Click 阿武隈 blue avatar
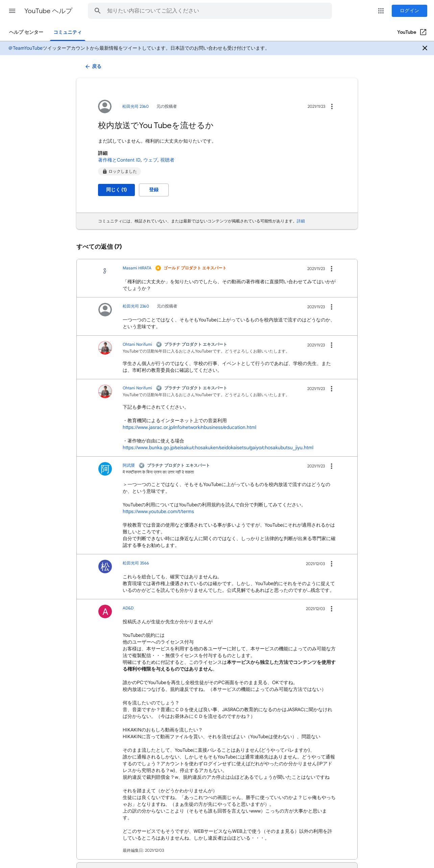The image size is (434, 868). pyautogui.click(x=105, y=469)
